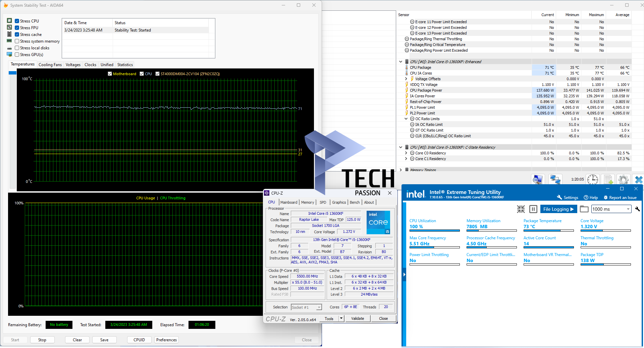
Task: Enable the Stress system memory checkbox
Action: [17, 41]
